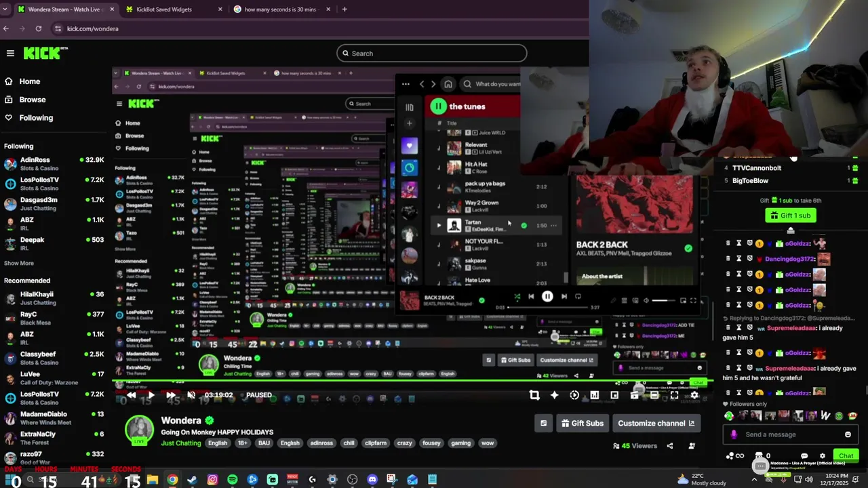Click the note icon beside Gift Subs

[543, 424]
